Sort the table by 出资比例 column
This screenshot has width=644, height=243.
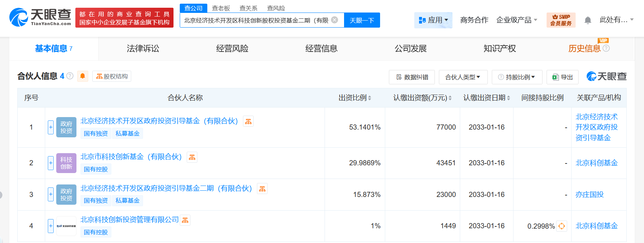tap(355, 98)
